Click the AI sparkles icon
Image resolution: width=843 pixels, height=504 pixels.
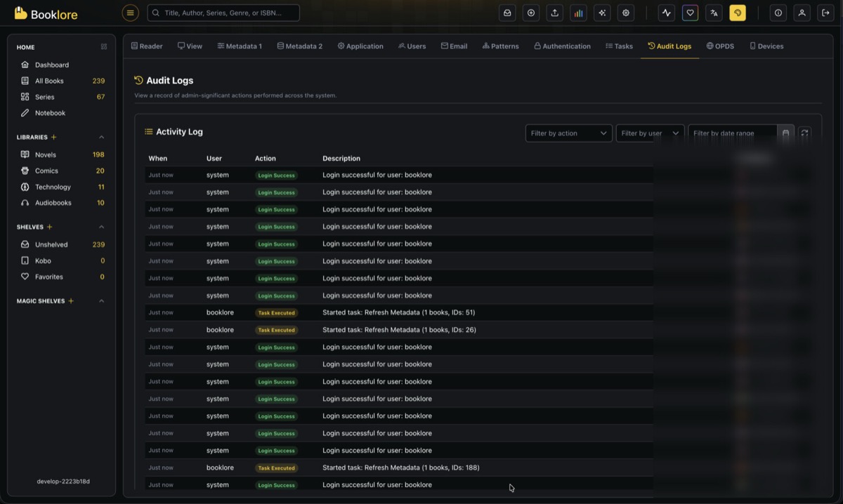pyautogui.click(x=601, y=12)
